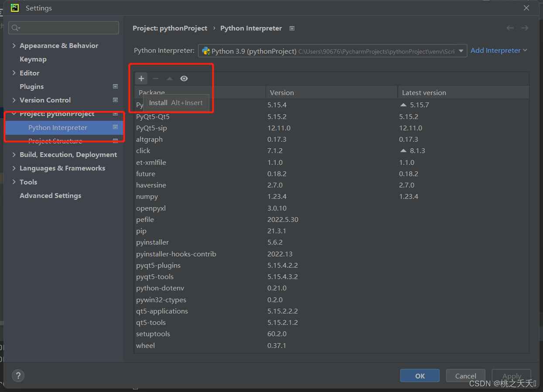Select Python Interpreter in settings tree

[x=64, y=127]
